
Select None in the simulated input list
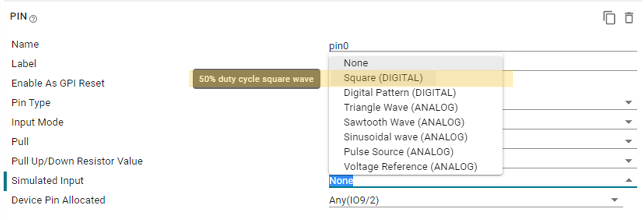click(356, 63)
